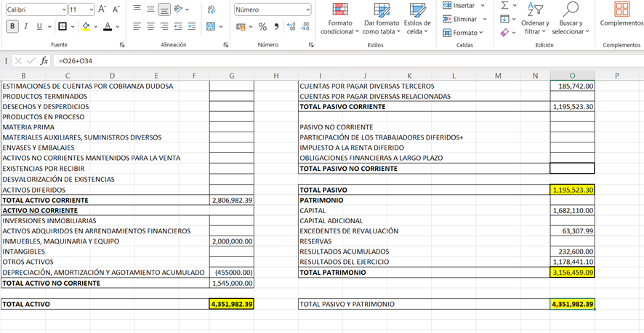Apply the black font color

coord(108,26)
